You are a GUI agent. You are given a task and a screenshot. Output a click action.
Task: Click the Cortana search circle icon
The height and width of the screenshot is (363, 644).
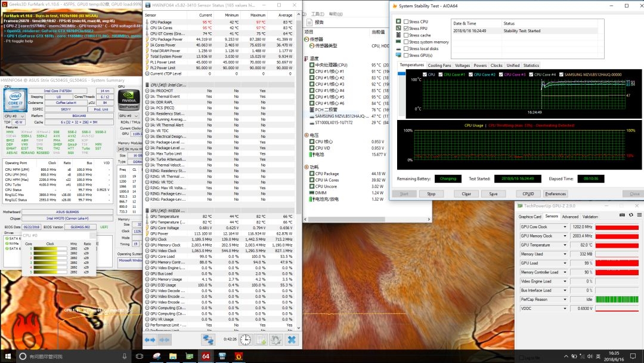click(23, 356)
